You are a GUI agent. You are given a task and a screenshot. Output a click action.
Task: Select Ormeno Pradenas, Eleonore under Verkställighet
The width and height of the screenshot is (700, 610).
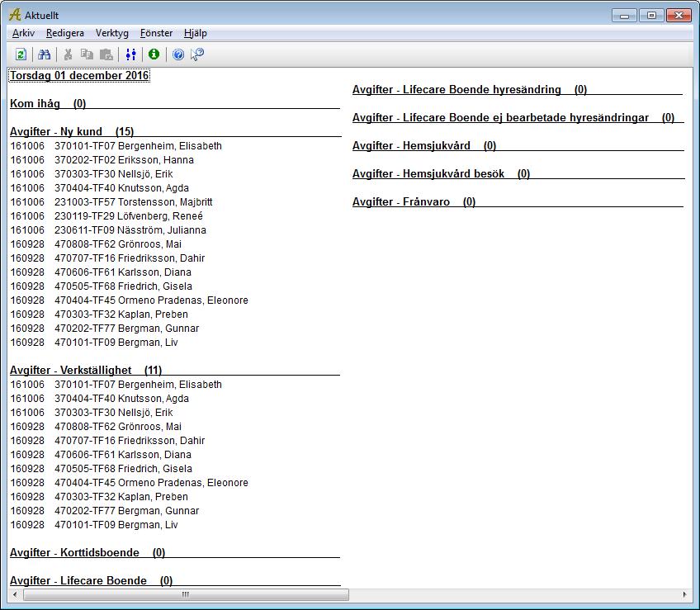(x=129, y=483)
